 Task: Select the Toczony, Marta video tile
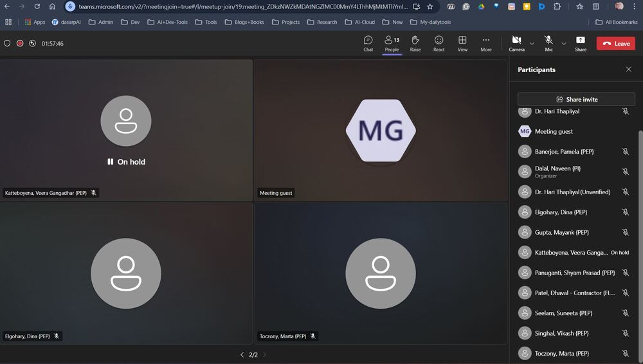tap(381, 273)
